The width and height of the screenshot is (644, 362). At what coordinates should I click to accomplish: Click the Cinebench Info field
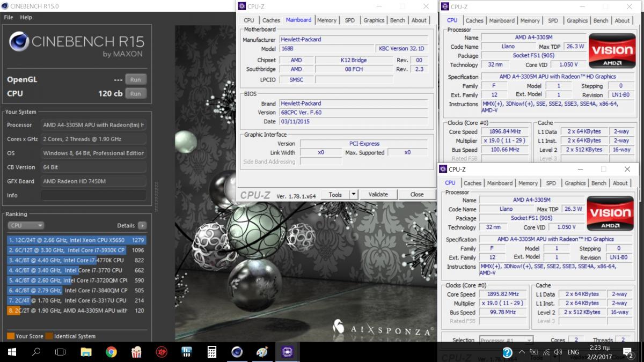tap(94, 195)
